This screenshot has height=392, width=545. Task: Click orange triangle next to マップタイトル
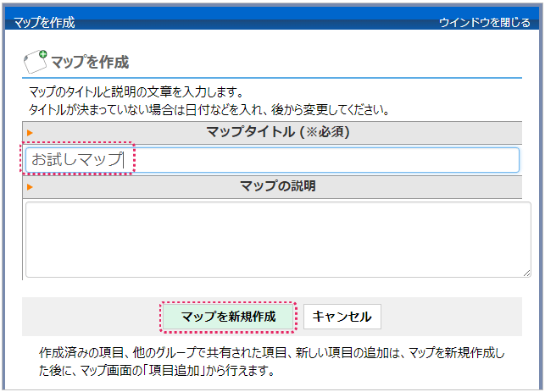tap(30, 133)
